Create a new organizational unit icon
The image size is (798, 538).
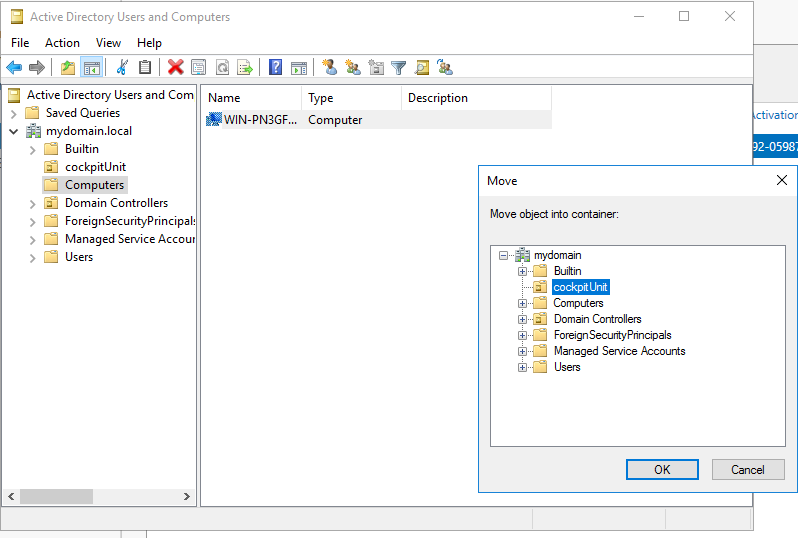[x=376, y=67]
